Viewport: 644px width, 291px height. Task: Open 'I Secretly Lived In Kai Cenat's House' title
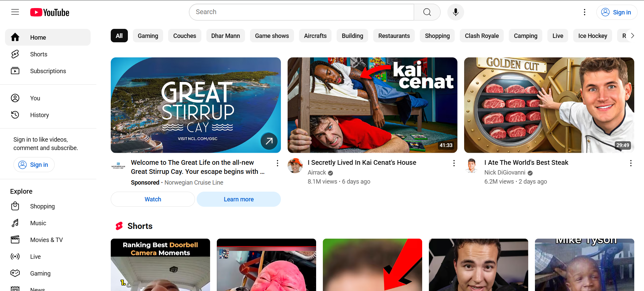[362, 162]
